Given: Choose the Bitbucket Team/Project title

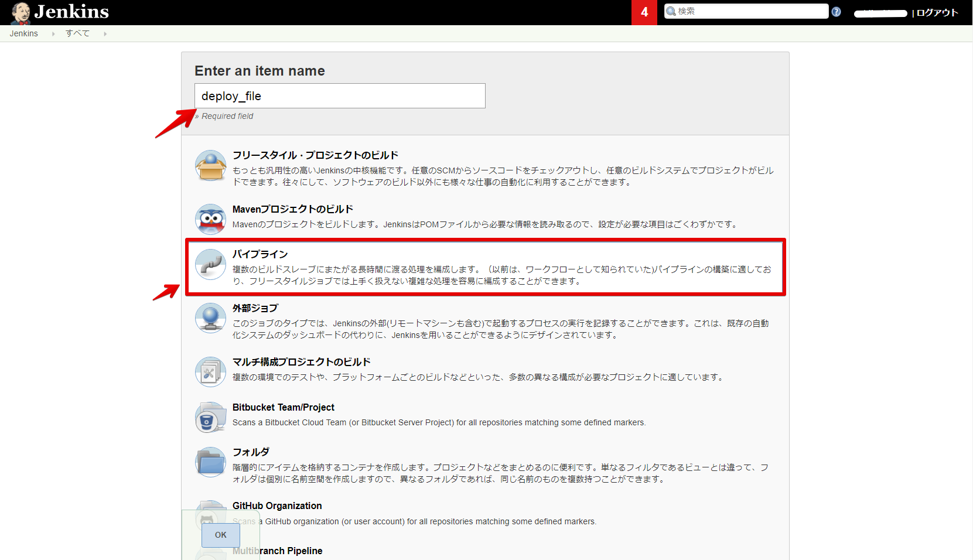Looking at the screenshot, I should (x=284, y=407).
